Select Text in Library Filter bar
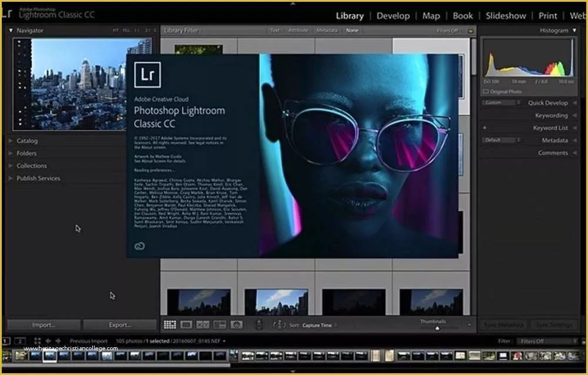 [x=275, y=31]
